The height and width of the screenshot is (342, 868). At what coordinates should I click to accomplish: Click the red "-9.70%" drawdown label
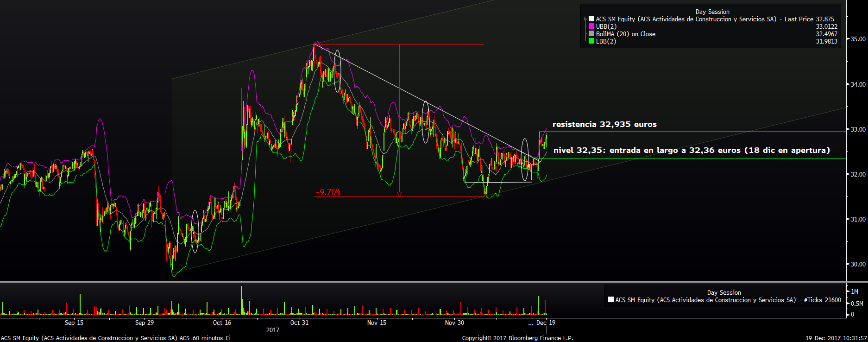click(x=328, y=192)
